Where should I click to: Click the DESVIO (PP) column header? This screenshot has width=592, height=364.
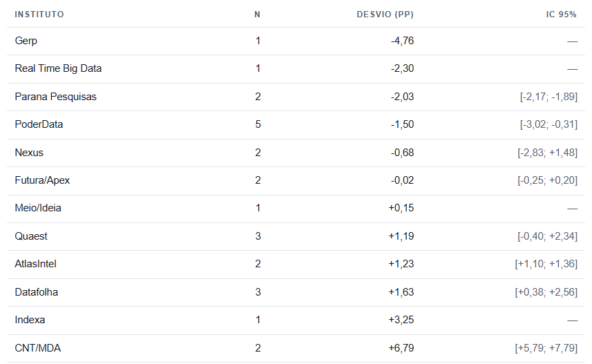click(x=385, y=15)
